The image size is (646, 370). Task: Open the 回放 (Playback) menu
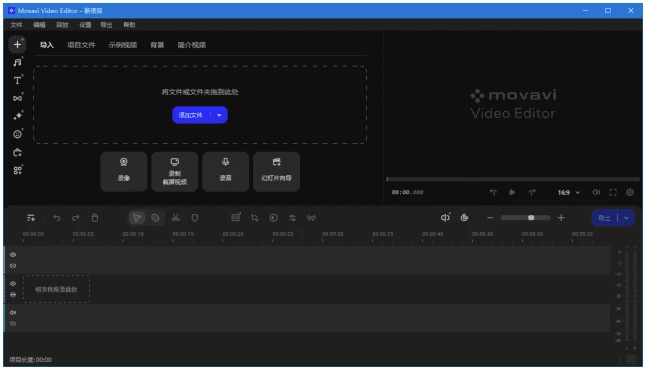tap(62, 25)
